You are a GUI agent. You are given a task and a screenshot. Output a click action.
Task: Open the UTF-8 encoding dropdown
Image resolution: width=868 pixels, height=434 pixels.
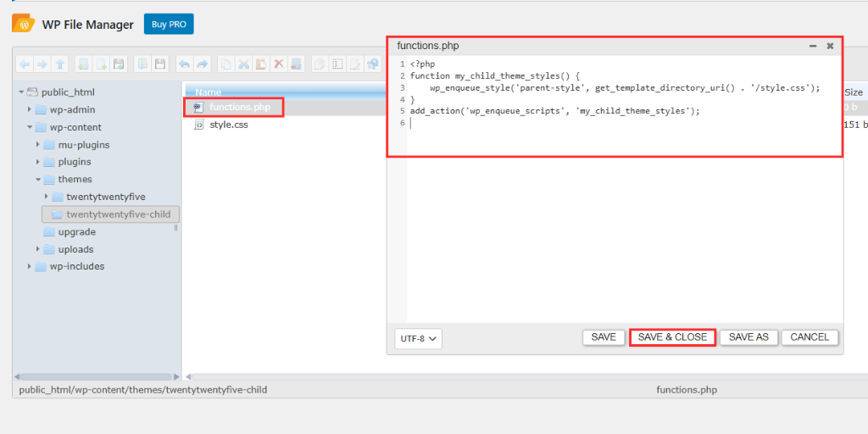(x=418, y=338)
